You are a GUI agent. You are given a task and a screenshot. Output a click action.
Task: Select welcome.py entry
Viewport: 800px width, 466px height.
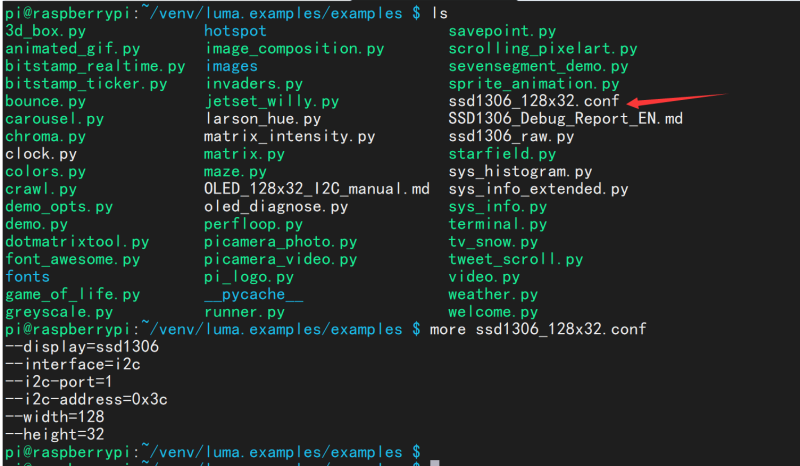click(493, 312)
